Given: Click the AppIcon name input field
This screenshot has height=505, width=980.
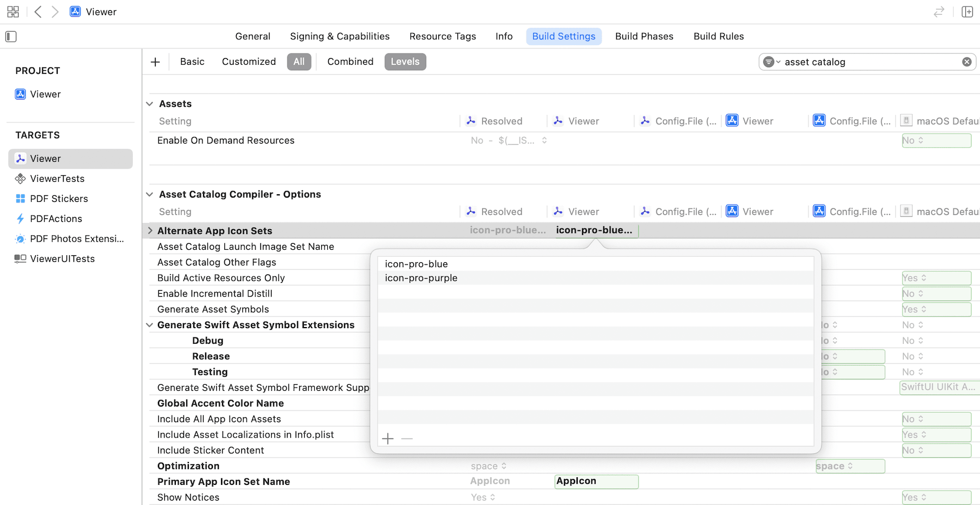Looking at the screenshot, I should pyautogui.click(x=596, y=482).
